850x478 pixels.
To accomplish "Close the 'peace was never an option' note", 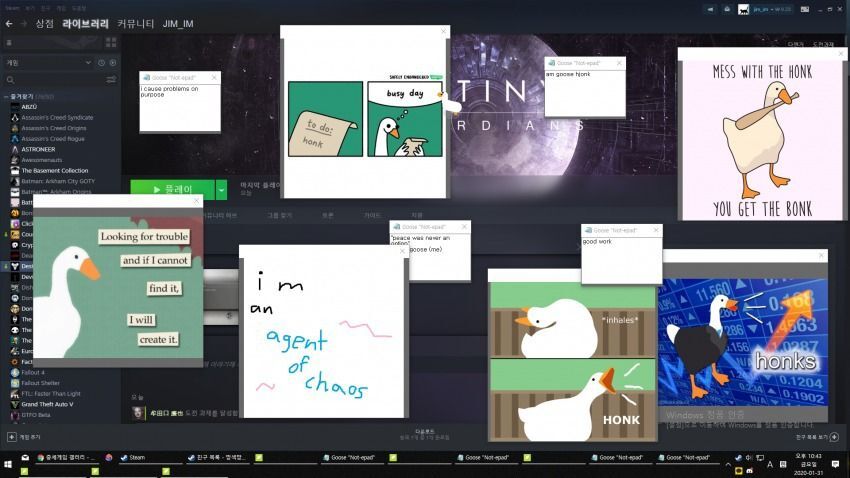I will [464, 227].
